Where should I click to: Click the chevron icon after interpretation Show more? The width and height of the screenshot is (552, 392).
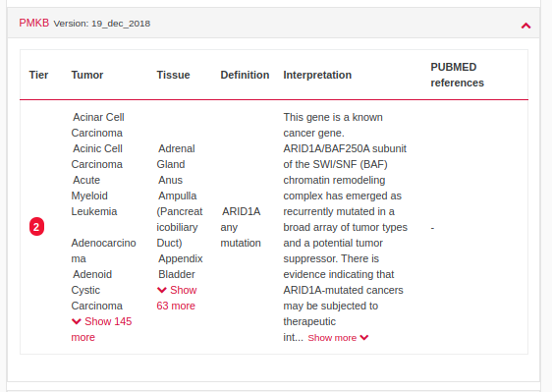(364, 337)
